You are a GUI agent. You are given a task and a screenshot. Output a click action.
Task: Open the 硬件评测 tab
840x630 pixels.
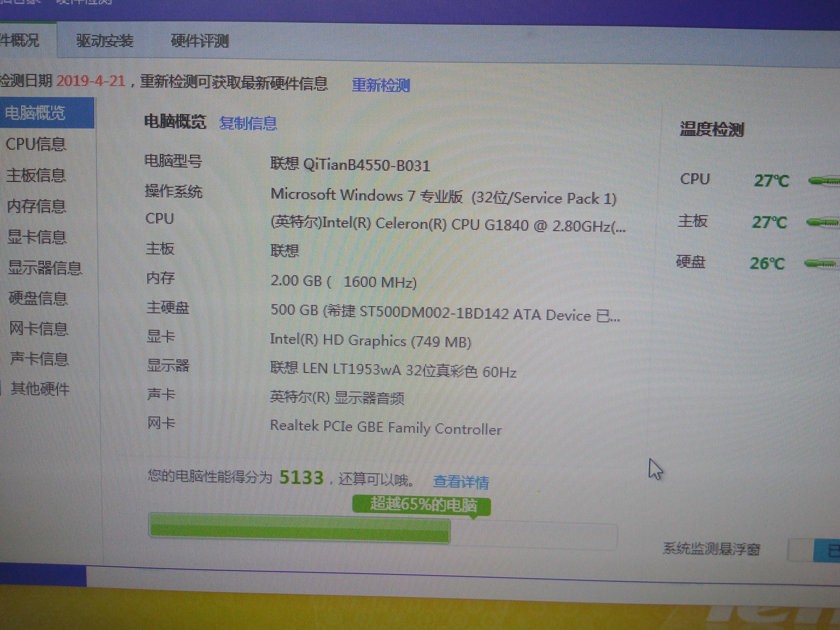[200, 41]
